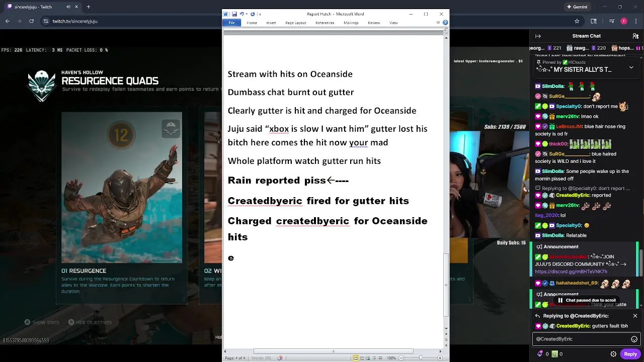Click the zoom out minus button in Word
This screenshot has height=362, width=644.
coord(401,358)
